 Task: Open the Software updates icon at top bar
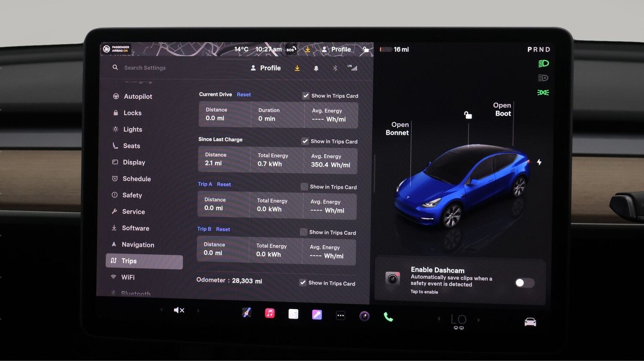point(297,68)
